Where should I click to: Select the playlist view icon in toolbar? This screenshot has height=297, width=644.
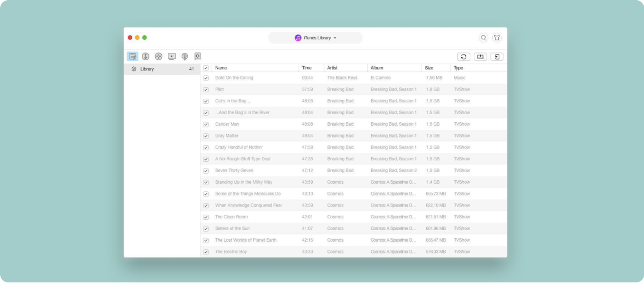pos(132,57)
